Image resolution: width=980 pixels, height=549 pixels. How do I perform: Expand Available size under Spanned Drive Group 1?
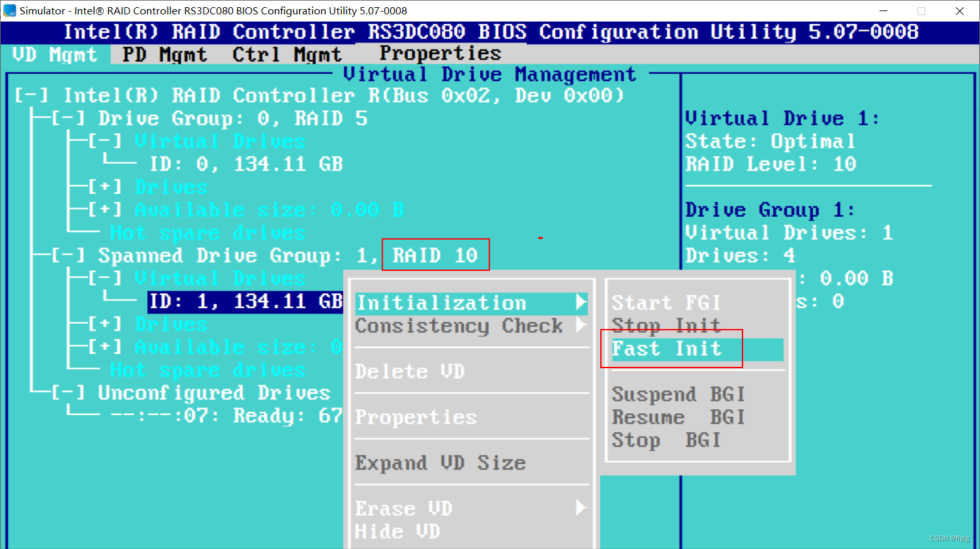click(105, 347)
